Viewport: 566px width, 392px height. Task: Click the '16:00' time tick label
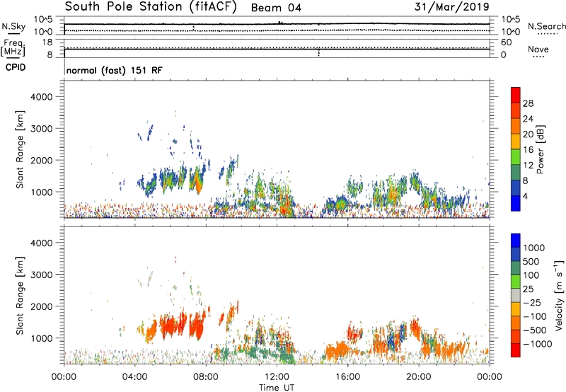pos(347,377)
